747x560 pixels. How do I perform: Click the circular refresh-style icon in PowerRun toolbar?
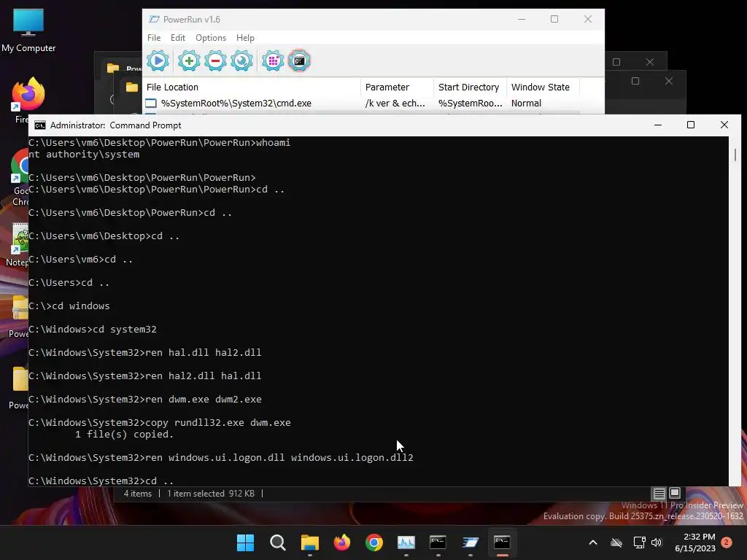click(x=241, y=61)
